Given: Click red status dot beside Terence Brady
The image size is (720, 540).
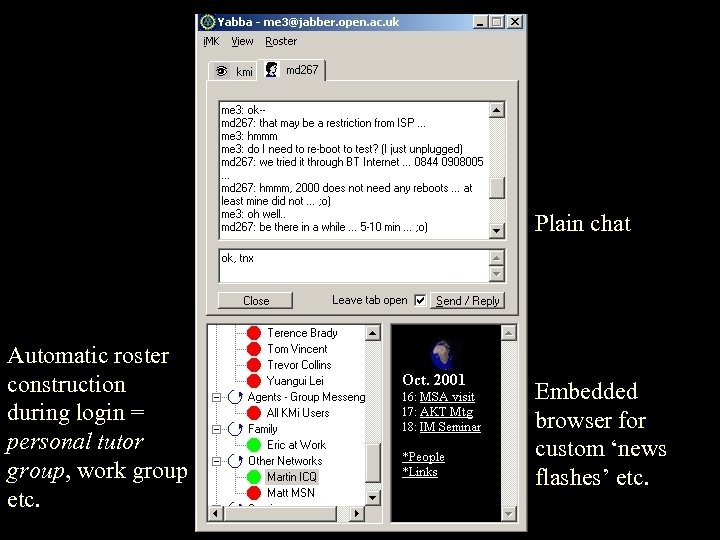Looking at the screenshot, I should point(253,332).
